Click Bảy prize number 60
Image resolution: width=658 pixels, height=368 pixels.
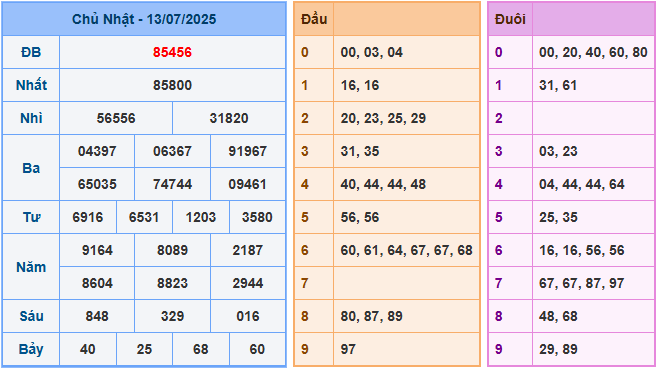[x=257, y=349]
